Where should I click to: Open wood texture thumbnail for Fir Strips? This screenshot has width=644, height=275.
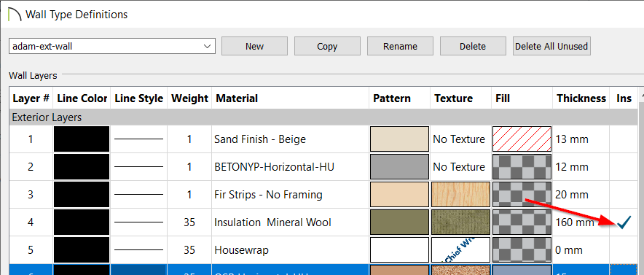point(461,195)
